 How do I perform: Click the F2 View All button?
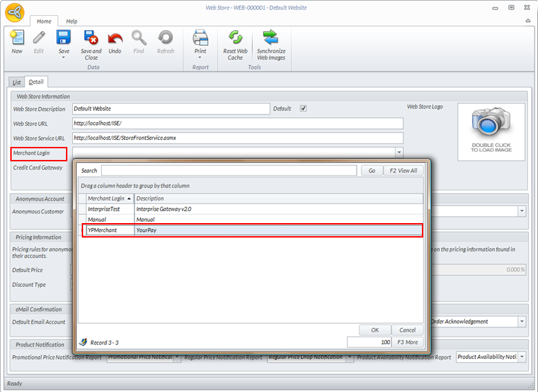point(403,170)
